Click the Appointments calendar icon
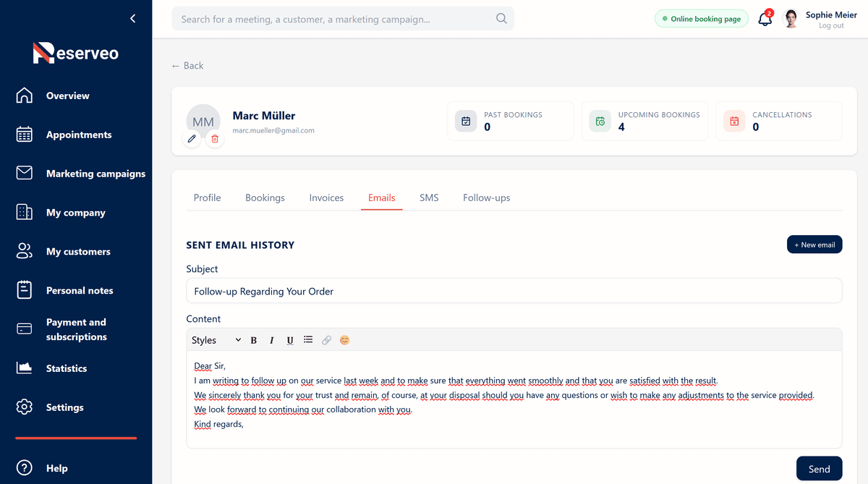 point(25,135)
